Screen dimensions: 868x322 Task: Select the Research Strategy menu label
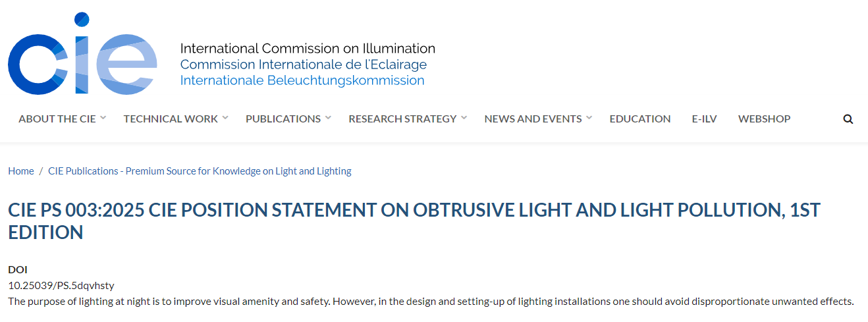tap(402, 119)
